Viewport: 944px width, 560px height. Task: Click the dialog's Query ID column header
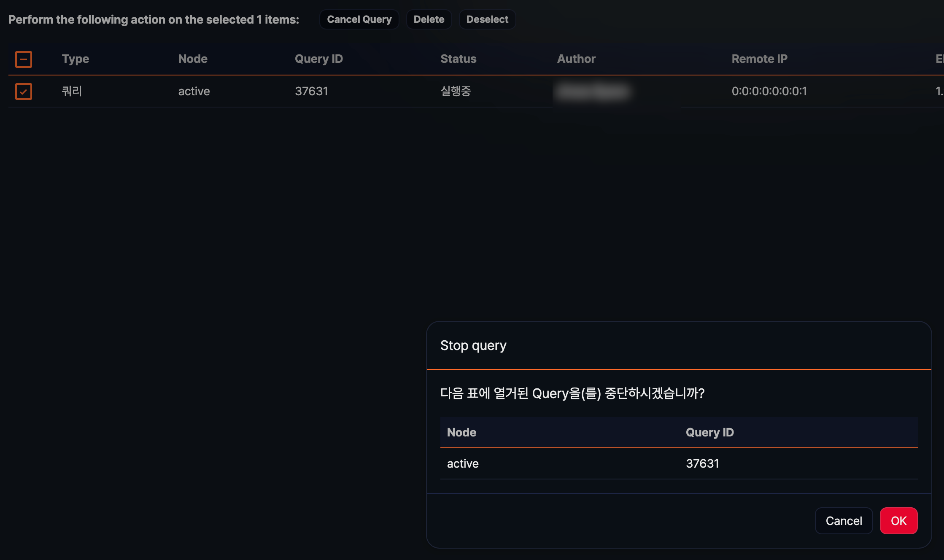coord(709,433)
